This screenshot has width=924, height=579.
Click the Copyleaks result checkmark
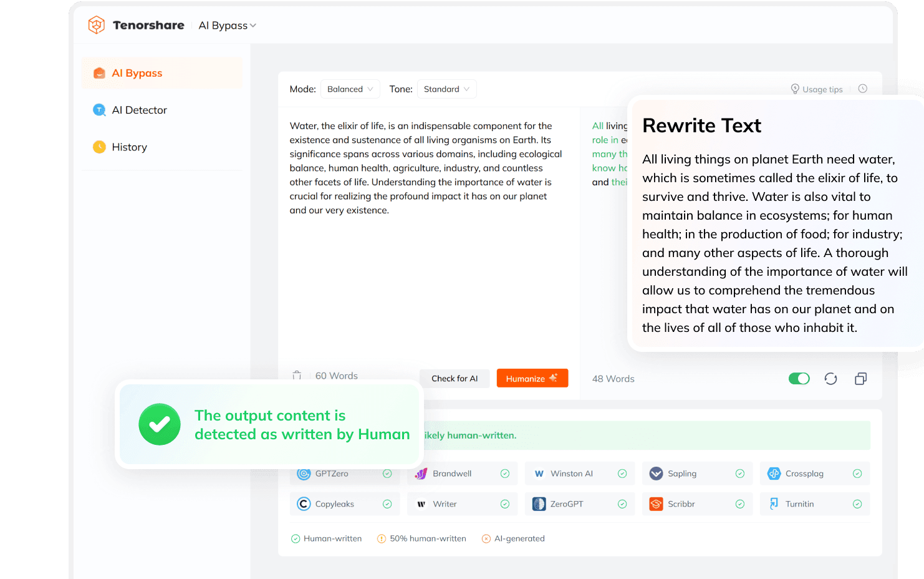(387, 504)
